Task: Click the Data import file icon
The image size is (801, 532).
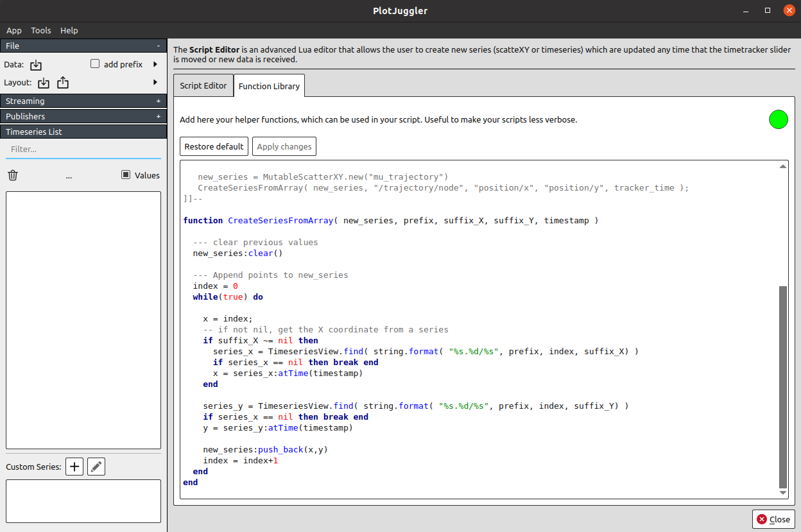Action: (36, 65)
